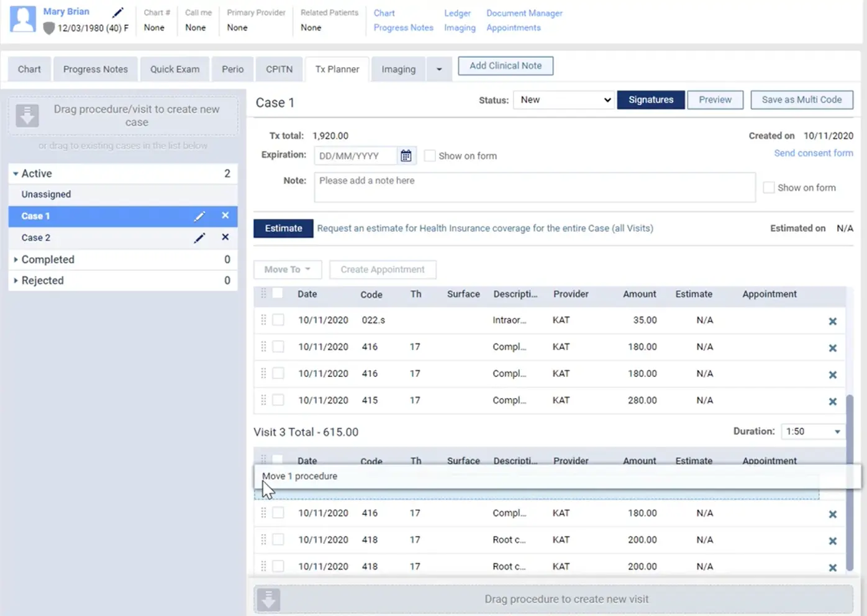Screen dimensions: 867x616
Task: Switch to the Chart tab
Action: pos(29,70)
